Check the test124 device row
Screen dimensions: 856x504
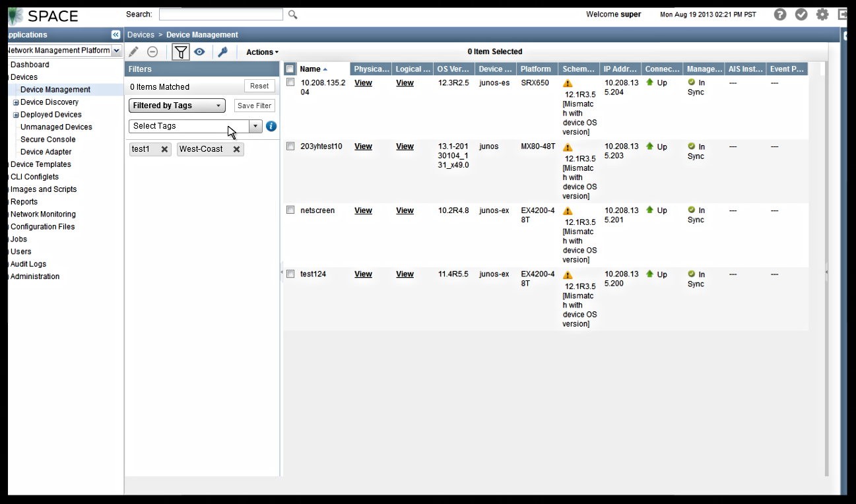tap(290, 274)
